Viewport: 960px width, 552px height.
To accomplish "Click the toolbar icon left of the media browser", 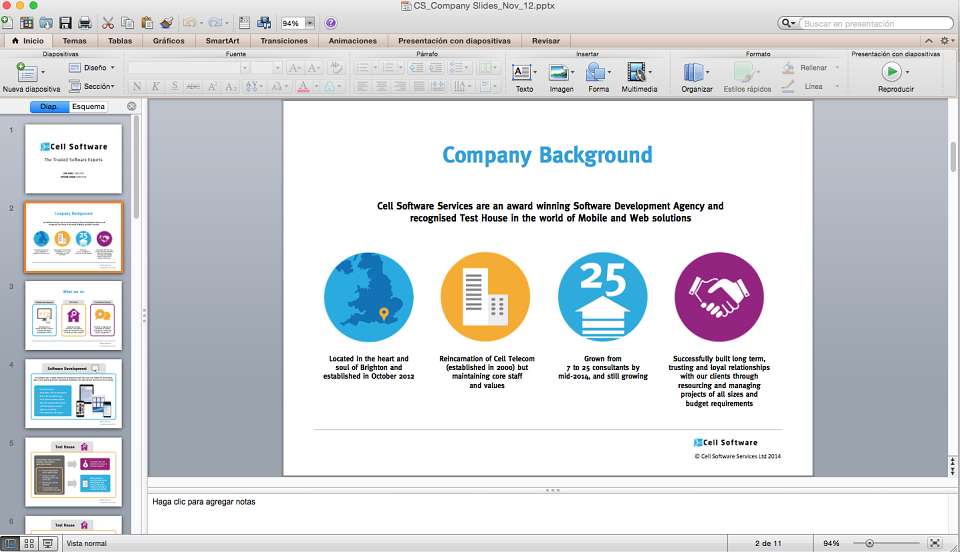I will 244,23.
